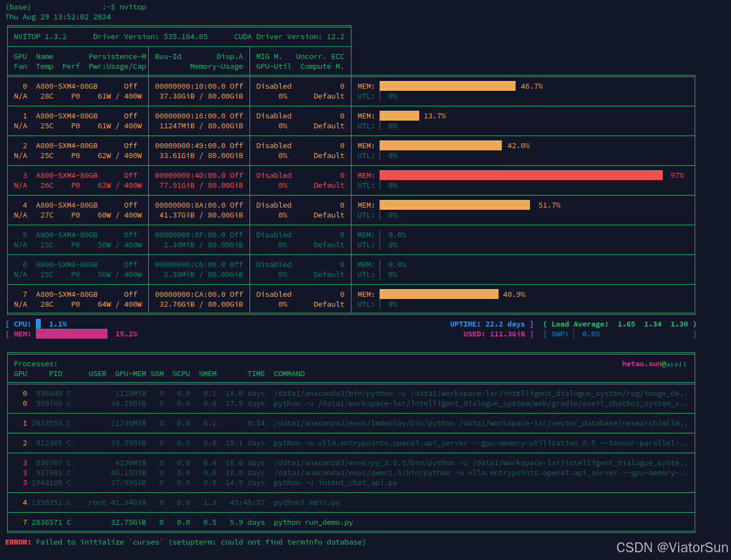Select process PID 1948108
Viewport: 731px width, 560px height.
[47, 483]
